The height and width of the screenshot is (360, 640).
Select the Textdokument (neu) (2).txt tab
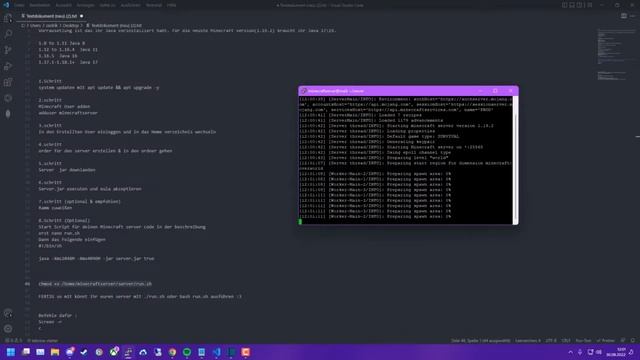pyautogui.click(x=51, y=16)
